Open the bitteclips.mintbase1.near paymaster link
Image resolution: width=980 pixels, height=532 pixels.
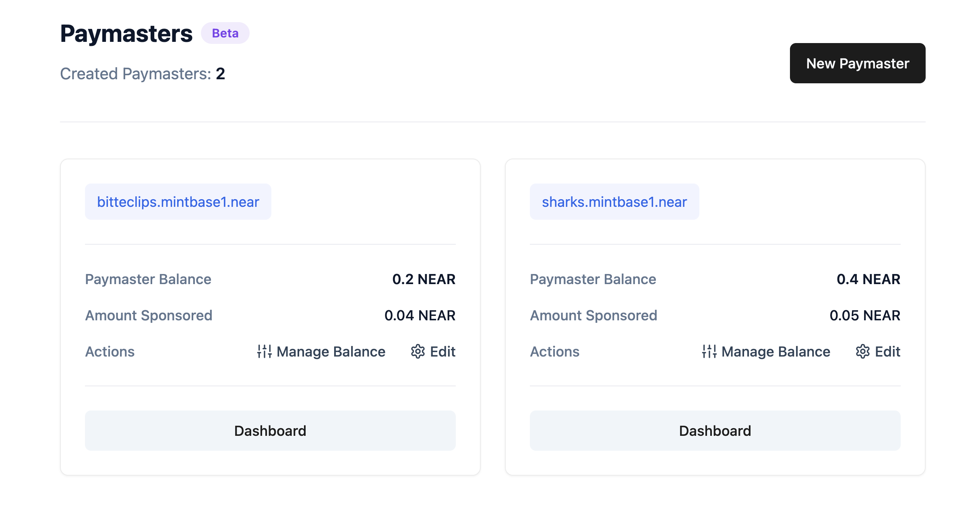[178, 202]
